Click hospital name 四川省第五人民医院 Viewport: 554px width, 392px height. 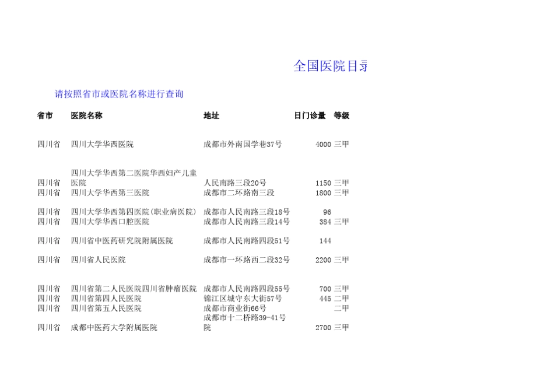pyautogui.click(x=106, y=308)
